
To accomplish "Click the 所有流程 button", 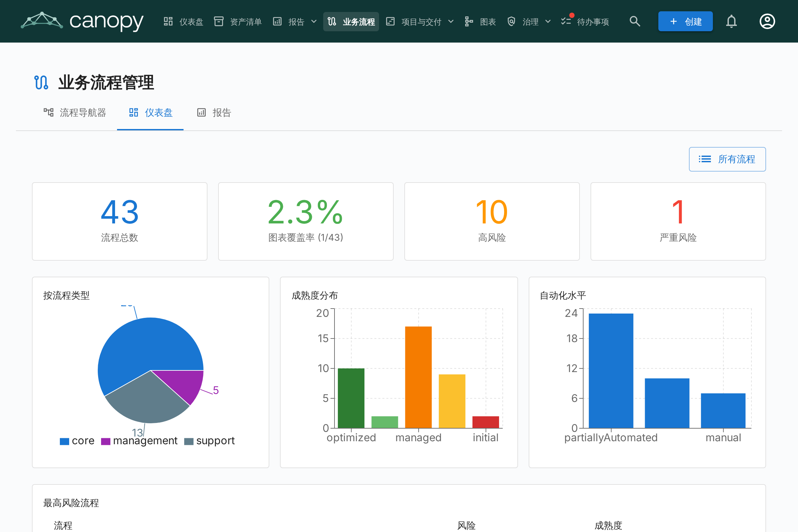I will click(727, 159).
